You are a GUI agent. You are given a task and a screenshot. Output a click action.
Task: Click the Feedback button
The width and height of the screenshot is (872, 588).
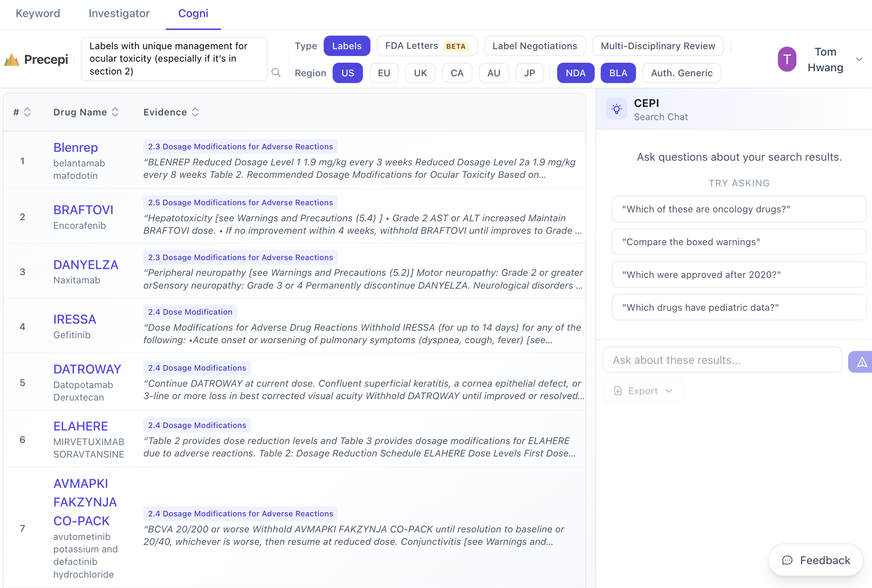tap(816, 560)
